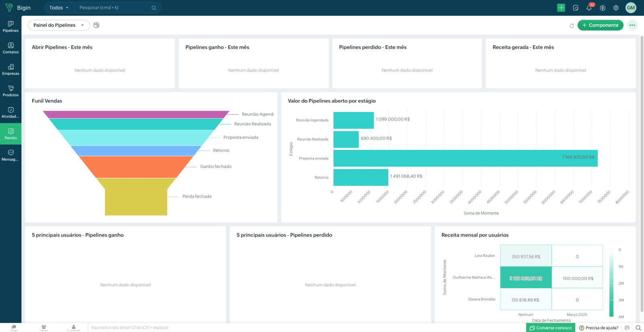The width and height of the screenshot is (644, 332).
Task: Select the Canais tab in bottom bar
Action: (x=43, y=328)
